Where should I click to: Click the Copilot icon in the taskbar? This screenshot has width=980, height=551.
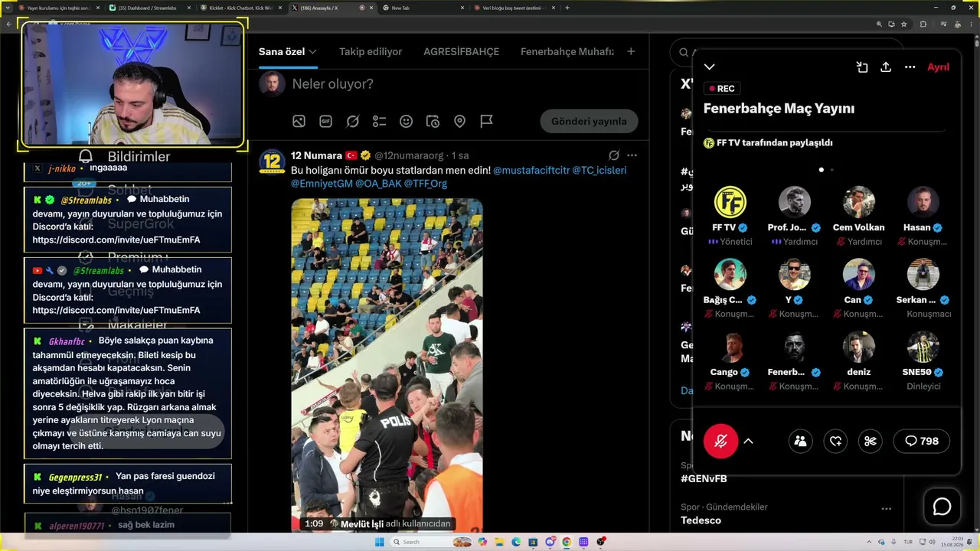pos(482,542)
